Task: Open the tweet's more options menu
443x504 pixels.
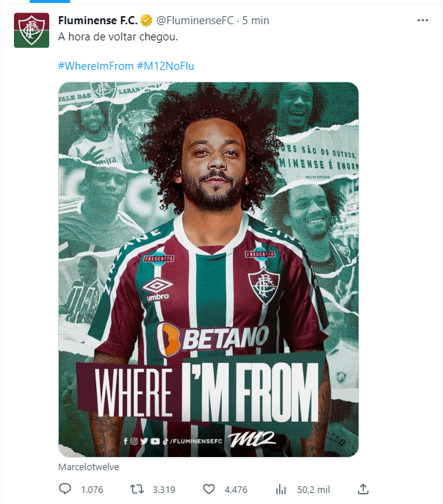Action: [x=422, y=21]
